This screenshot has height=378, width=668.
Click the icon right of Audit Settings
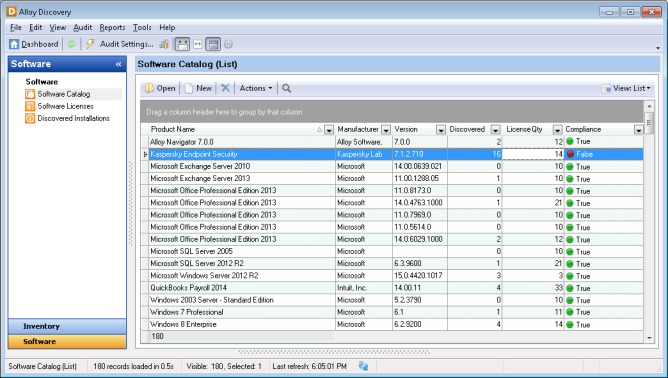tap(164, 44)
